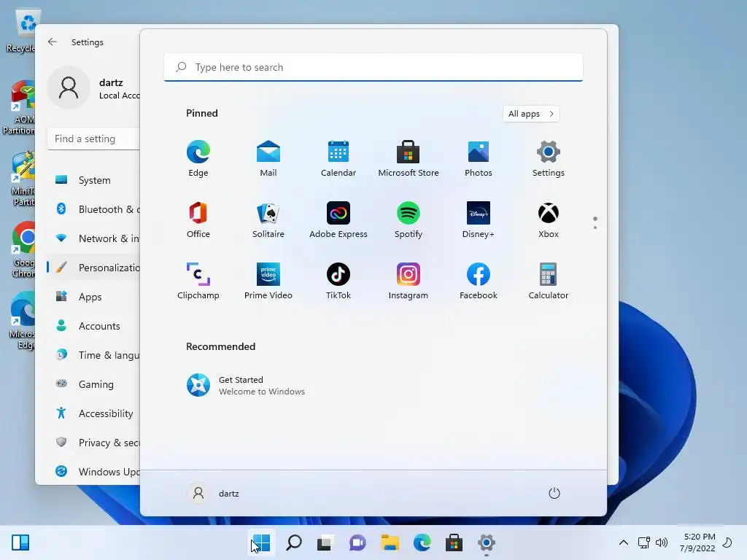Screen dimensions: 747x560
Task: Select AOMEI Partition desktop shortcut
Action: pos(19,108)
